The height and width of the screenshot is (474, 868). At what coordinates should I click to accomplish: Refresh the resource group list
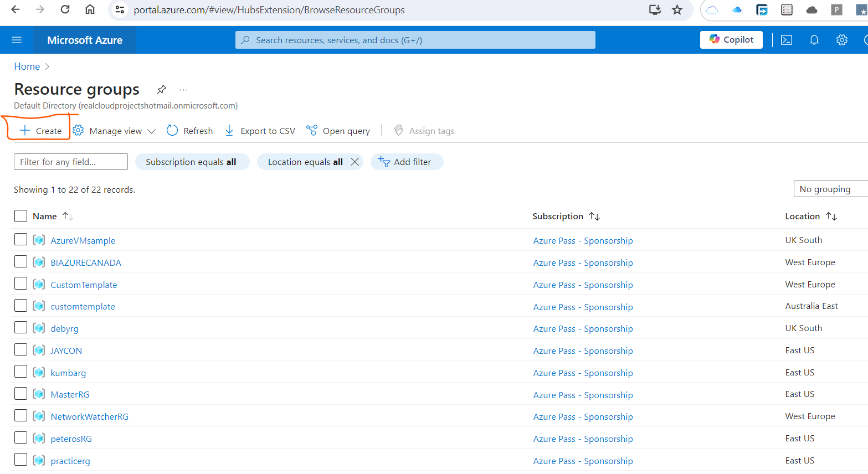[x=189, y=131]
